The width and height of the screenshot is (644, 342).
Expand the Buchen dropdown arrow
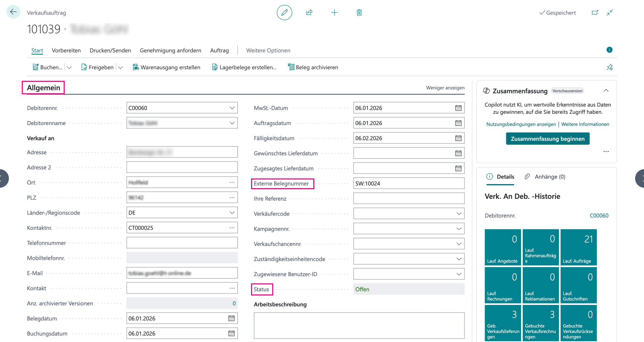coord(69,67)
